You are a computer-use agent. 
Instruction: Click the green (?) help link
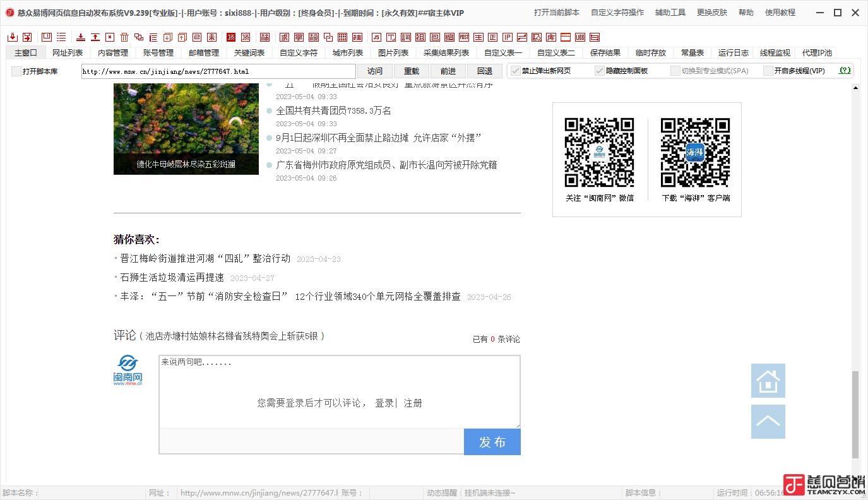point(845,71)
